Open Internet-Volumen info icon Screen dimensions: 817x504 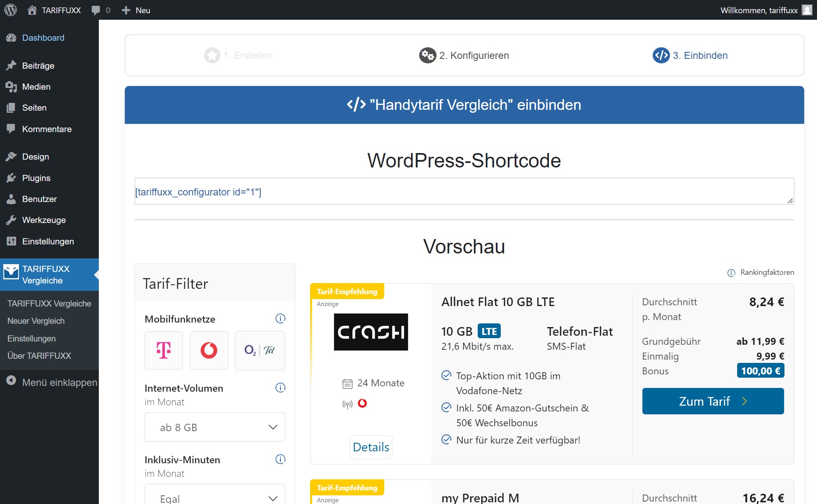click(280, 388)
